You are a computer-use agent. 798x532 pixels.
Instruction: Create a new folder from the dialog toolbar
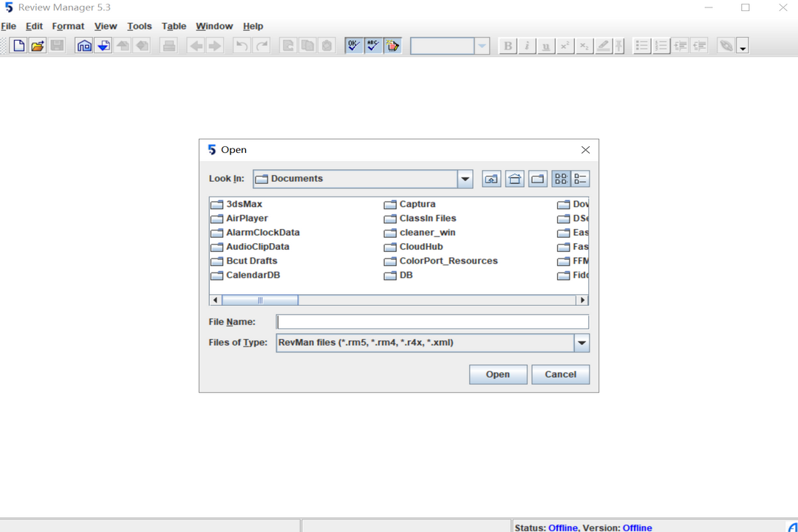(x=538, y=178)
